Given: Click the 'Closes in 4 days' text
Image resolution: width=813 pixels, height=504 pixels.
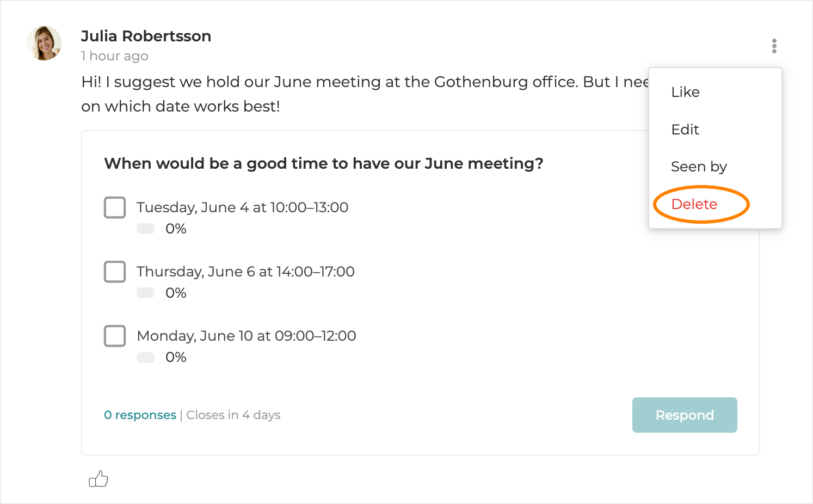Looking at the screenshot, I should coord(233,415).
